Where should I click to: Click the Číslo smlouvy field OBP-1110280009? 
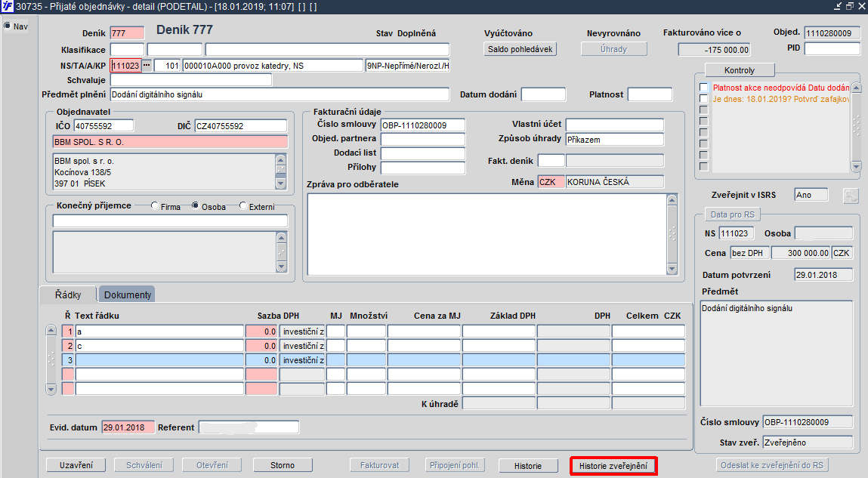(423, 125)
